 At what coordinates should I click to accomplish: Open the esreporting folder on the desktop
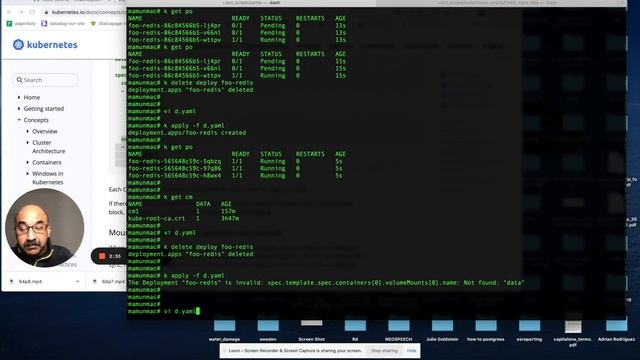[529, 330]
